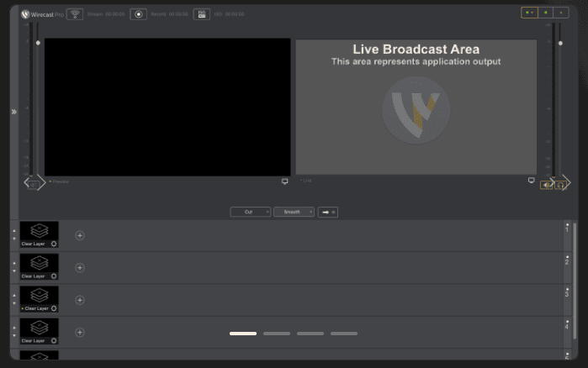Go to the second page indicator bar
The width and height of the screenshot is (588, 368).
click(277, 334)
